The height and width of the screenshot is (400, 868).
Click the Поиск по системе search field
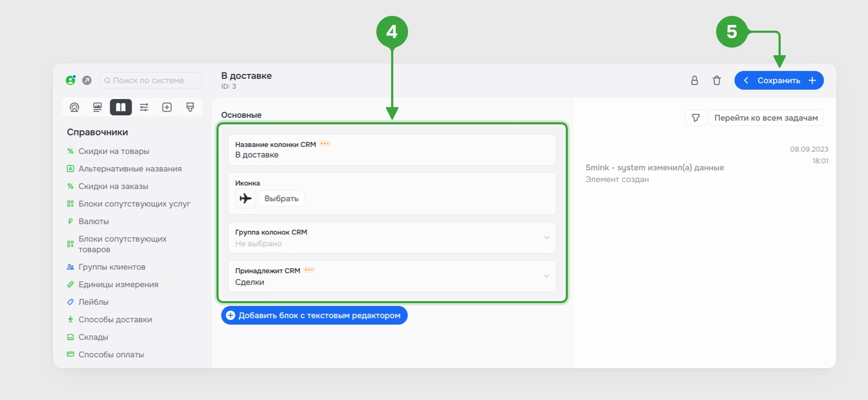click(150, 80)
